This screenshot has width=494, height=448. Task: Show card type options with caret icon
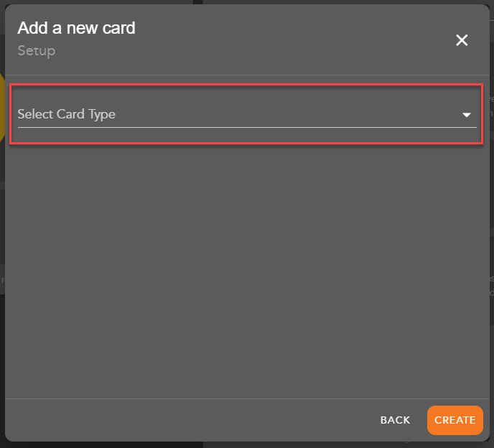coord(467,115)
